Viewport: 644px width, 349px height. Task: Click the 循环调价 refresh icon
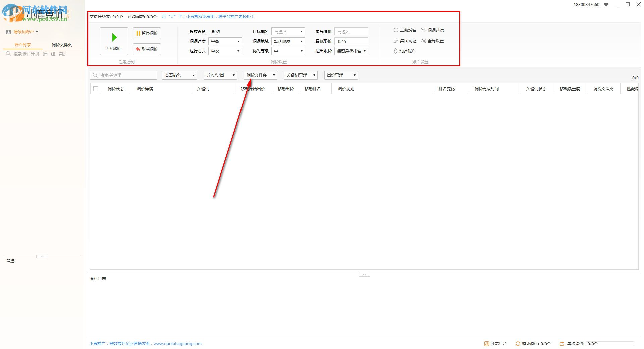click(518, 344)
